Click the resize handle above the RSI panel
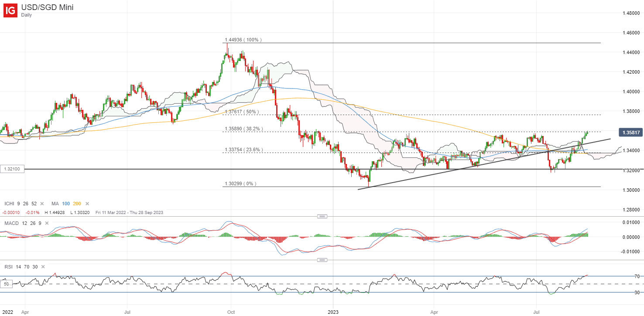 pyautogui.click(x=322, y=260)
